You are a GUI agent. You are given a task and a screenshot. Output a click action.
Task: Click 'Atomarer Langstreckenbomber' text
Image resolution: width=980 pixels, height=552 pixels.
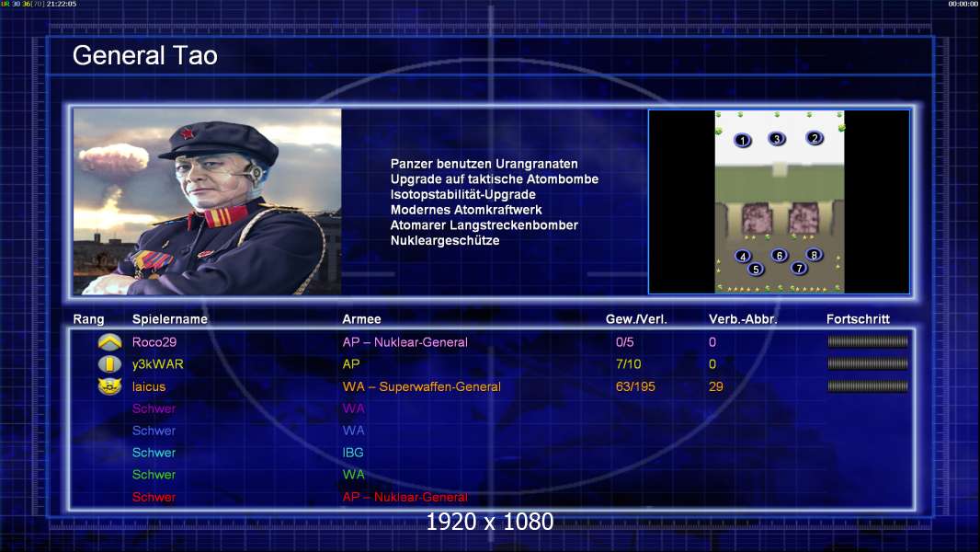click(484, 225)
